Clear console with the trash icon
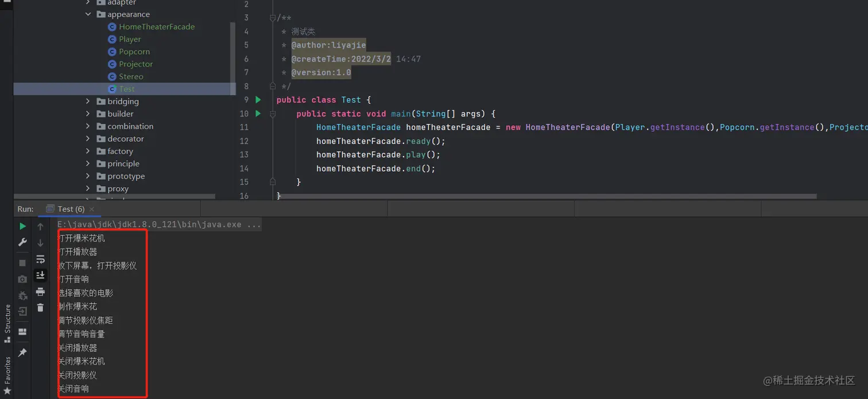This screenshot has width=868, height=399. [40, 308]
